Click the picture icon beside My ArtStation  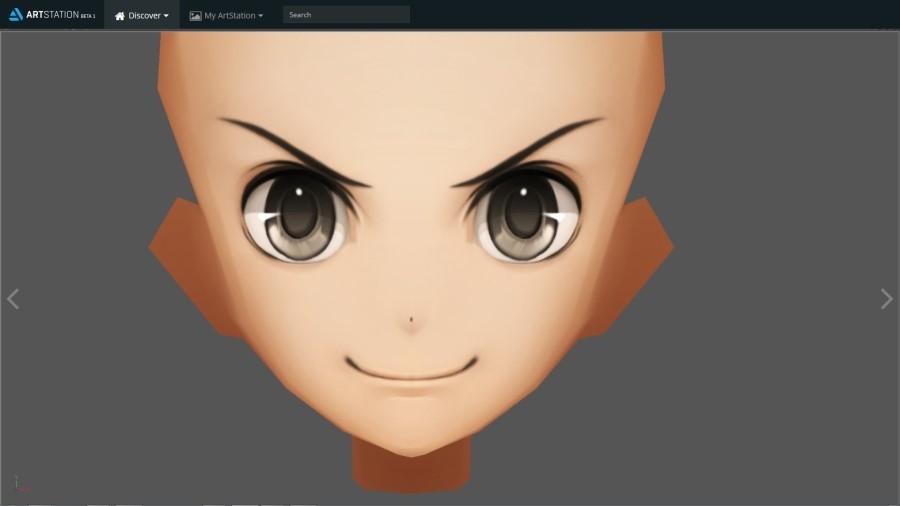(195, 16)
